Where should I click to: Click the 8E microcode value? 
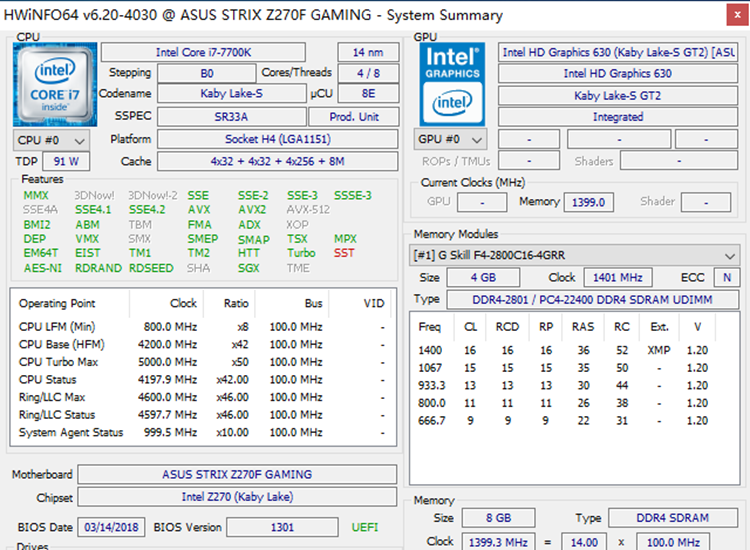point(368,93)
